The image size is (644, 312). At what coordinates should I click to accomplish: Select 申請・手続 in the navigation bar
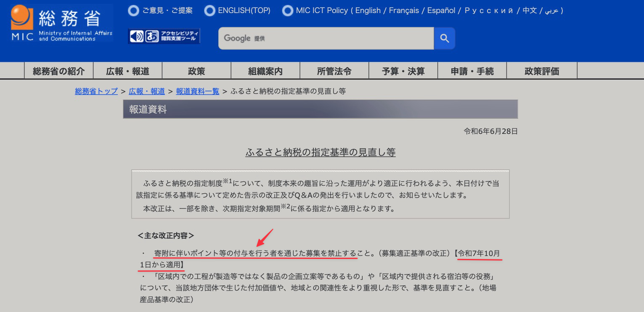[472, 71]
